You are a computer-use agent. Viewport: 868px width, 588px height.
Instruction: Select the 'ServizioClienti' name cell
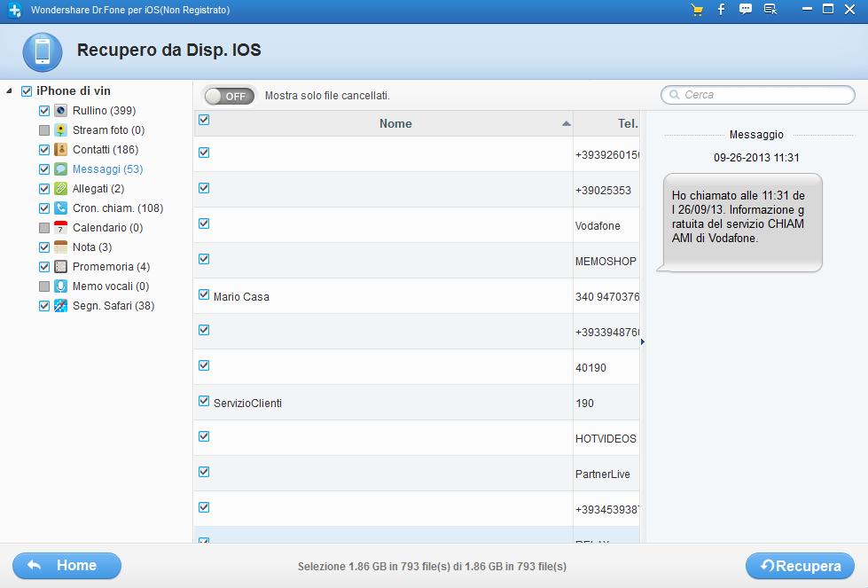247,403
